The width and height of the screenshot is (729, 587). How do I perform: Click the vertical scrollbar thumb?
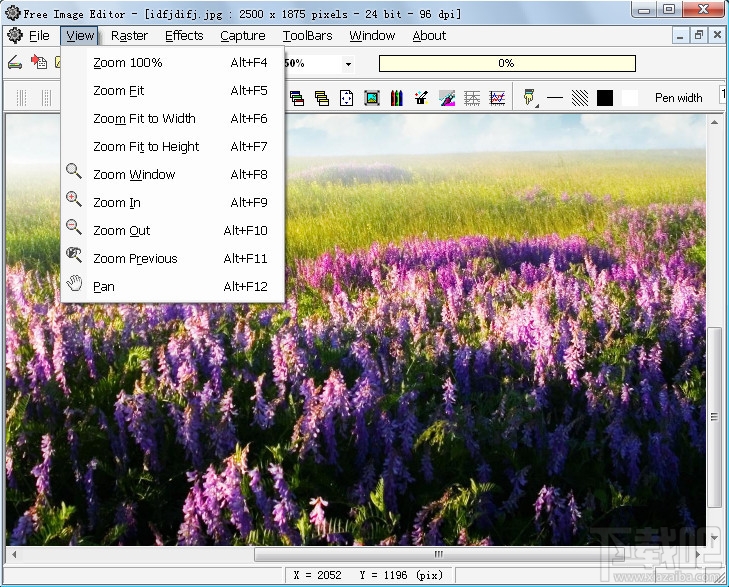tap(714, 417)
